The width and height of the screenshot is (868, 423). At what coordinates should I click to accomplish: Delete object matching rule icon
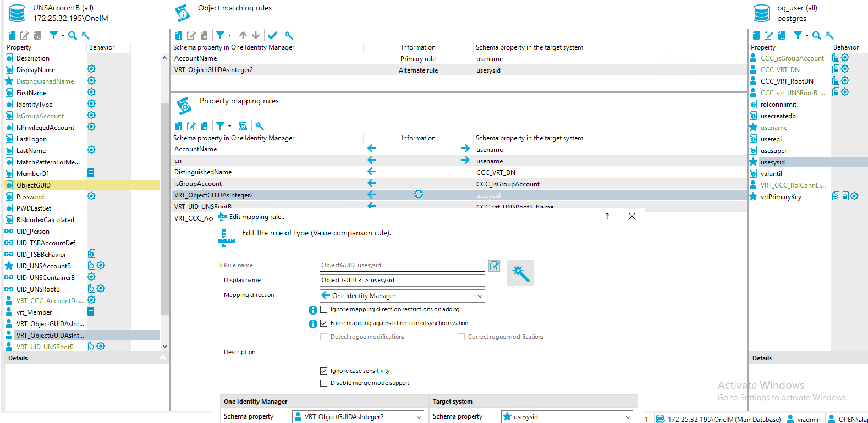[204, 35]
